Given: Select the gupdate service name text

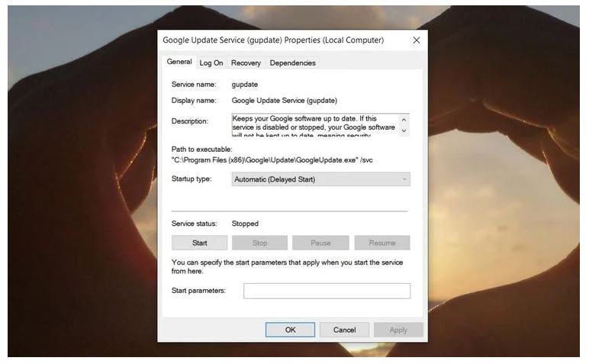Looking at the screenshot, I should point(246,84).
